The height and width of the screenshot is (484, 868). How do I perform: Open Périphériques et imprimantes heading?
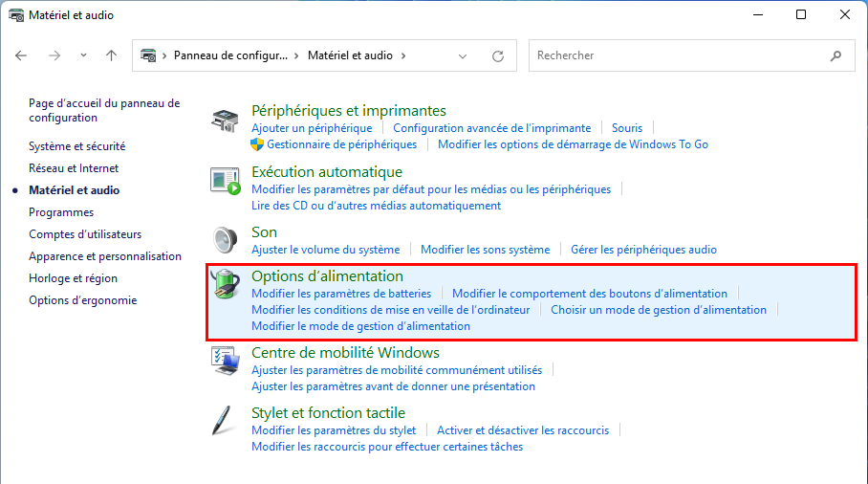(349, 111)
